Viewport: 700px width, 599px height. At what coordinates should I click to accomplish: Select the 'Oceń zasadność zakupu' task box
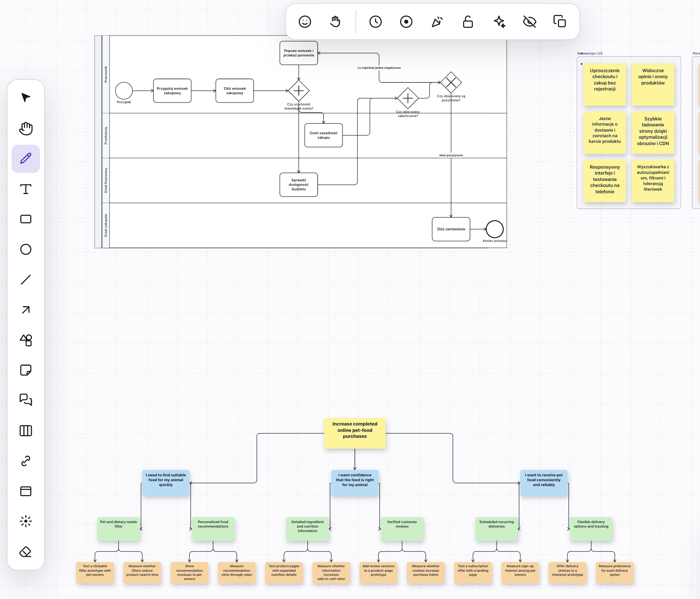click(x=323, y=135)
